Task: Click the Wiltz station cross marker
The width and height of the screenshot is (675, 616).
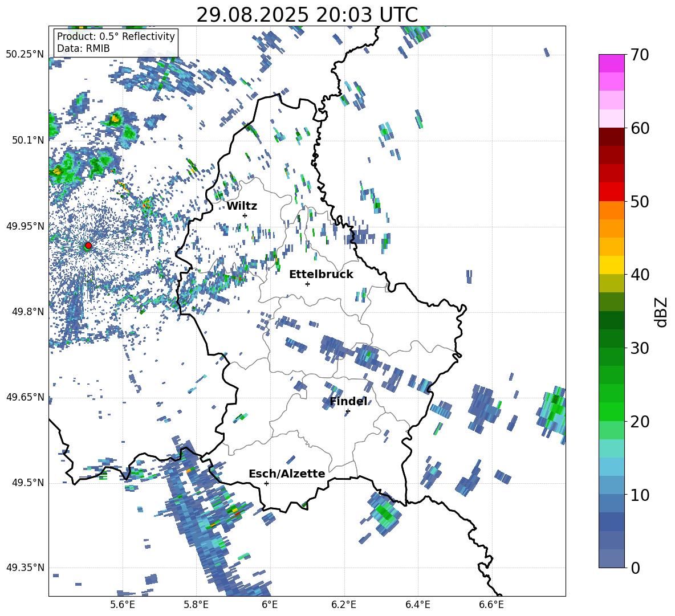Action: 245,215
